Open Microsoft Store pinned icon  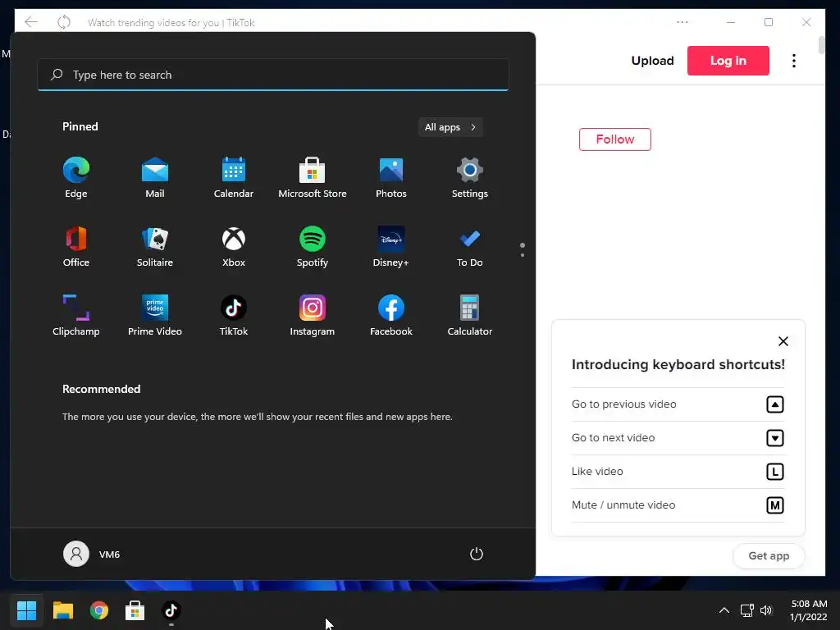tap(313, 178)
